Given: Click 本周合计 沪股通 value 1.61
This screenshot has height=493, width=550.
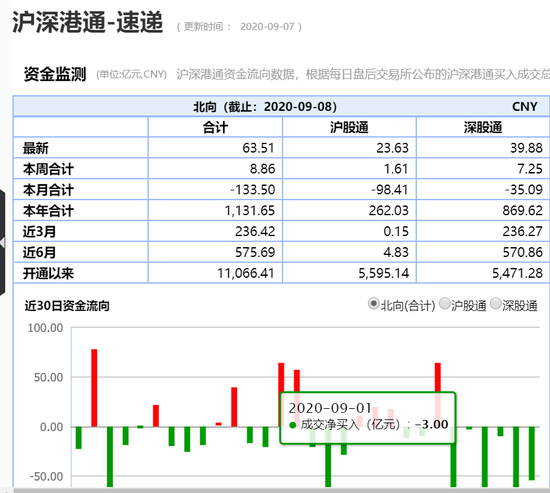Looking at the screenshot, I should [396, 169].
